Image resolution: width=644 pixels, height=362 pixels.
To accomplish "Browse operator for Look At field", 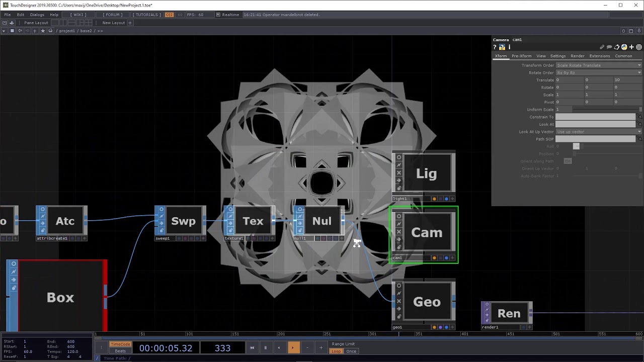I will pyautogui.click(x=639, y=124).
